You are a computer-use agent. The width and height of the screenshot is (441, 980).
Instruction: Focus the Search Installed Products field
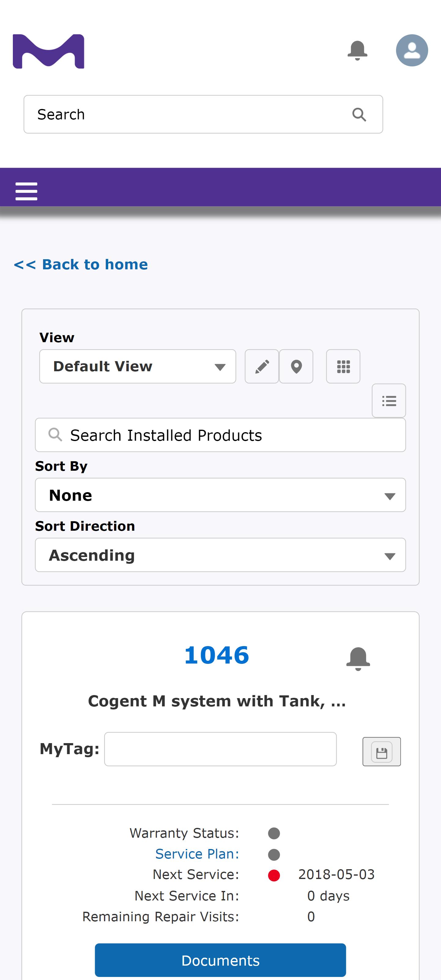220,435
